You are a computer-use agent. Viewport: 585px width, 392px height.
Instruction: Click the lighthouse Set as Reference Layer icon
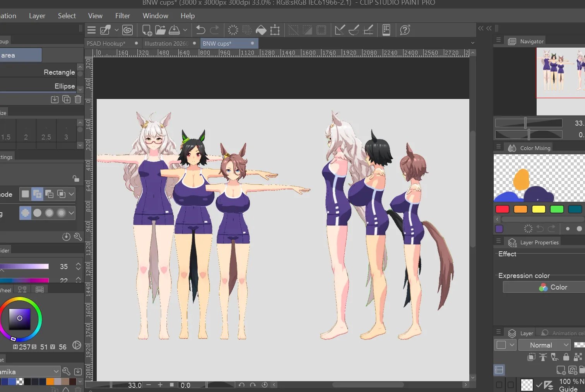pyautogui.click(x=543, y=357)
